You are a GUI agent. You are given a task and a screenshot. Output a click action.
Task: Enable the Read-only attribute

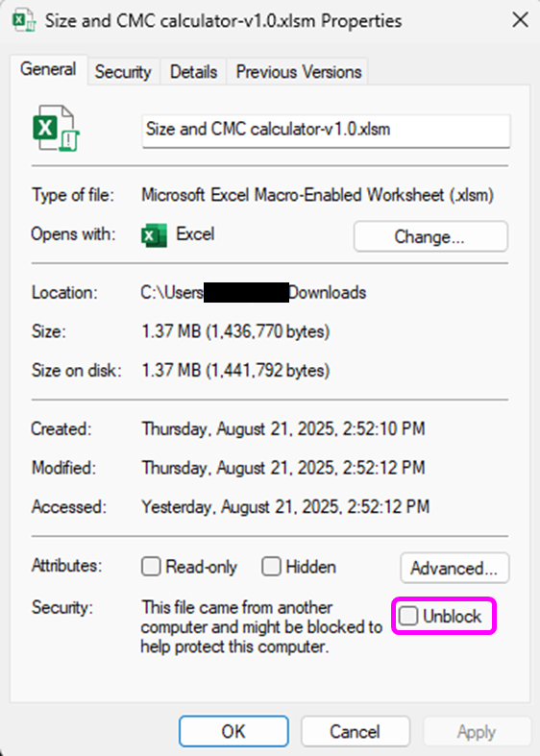[x=151, y=567]
